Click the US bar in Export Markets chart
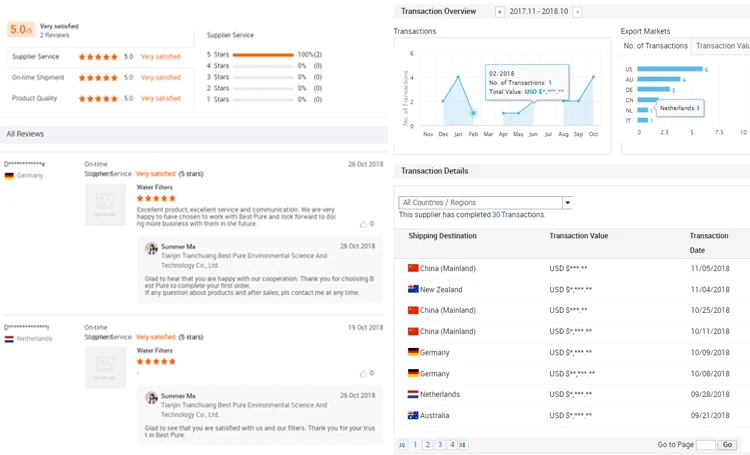The width and height of the screenshot is (750, 455). pos(669,69)
